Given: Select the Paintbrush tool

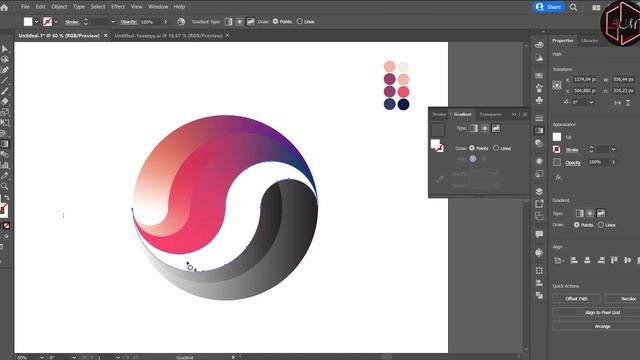Looking at the screenshot, I should [5, 91].
